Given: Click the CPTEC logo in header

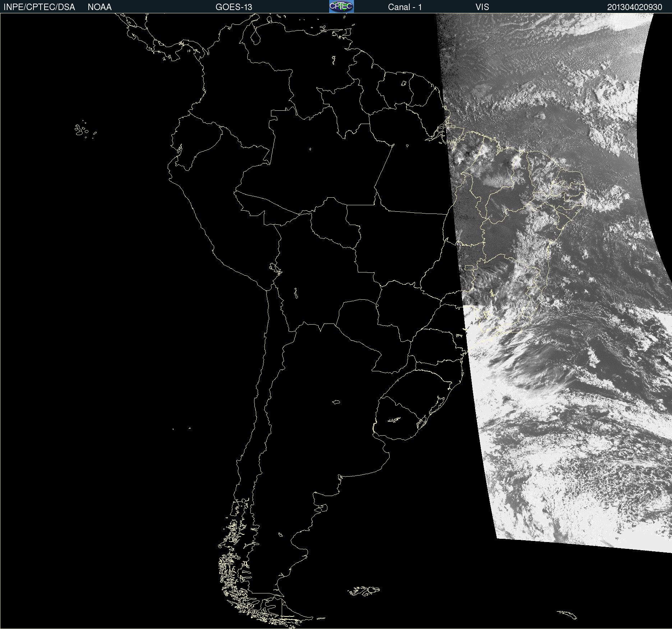Looking at the screenshot, I should pos(341,6).
